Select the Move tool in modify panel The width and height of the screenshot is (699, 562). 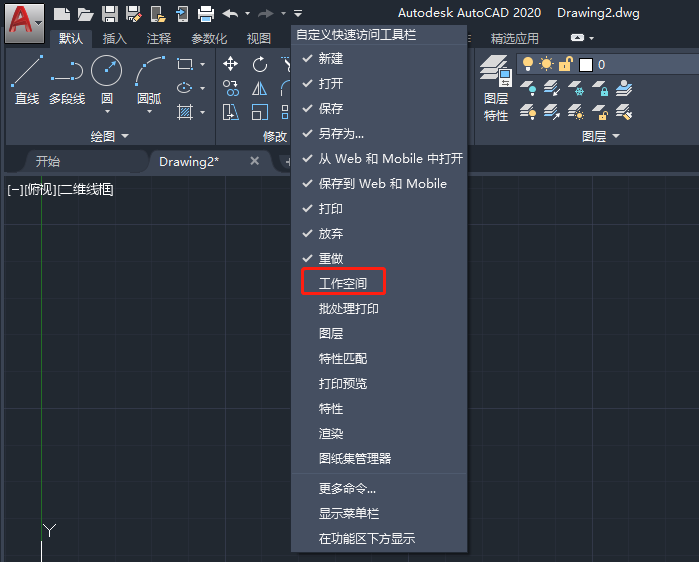pyautogui.click(x=230, y=64)
